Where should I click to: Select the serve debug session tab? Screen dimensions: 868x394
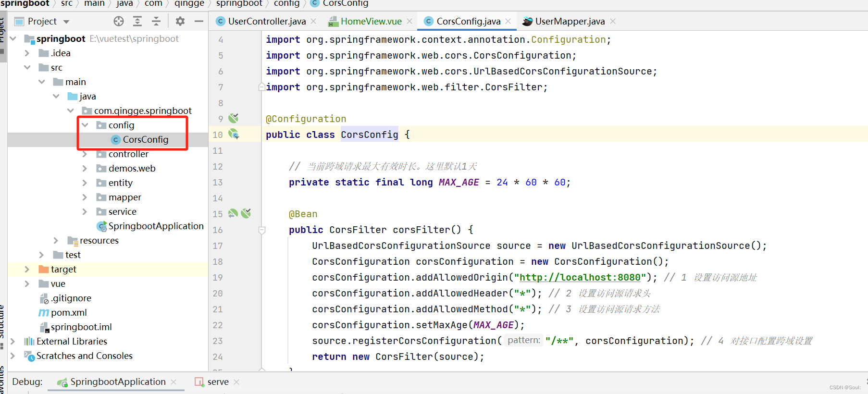(x=217, y=382)
